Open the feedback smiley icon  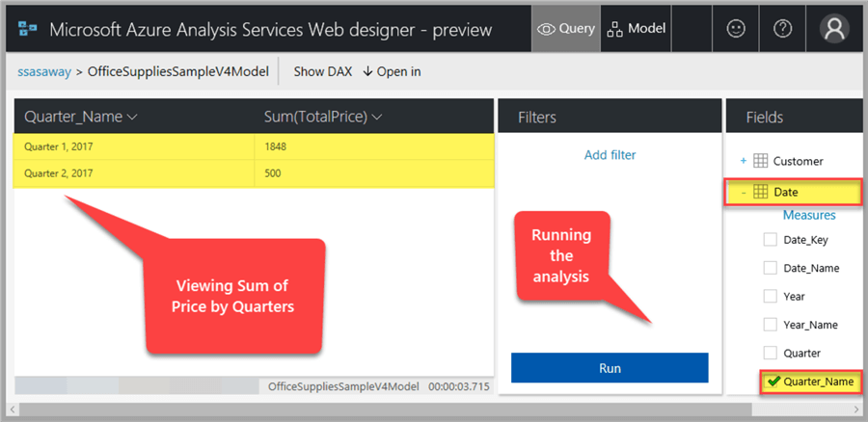point(736,29)
